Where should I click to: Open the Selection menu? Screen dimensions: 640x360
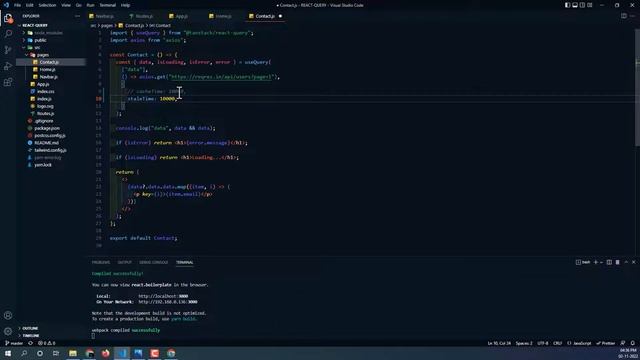click(47, 5)
